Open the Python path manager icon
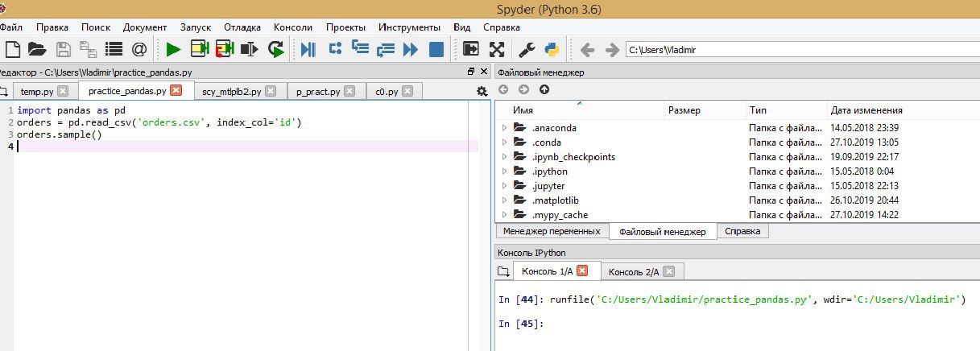The width and height of the screenshot is (980, 351). point(552,49)
